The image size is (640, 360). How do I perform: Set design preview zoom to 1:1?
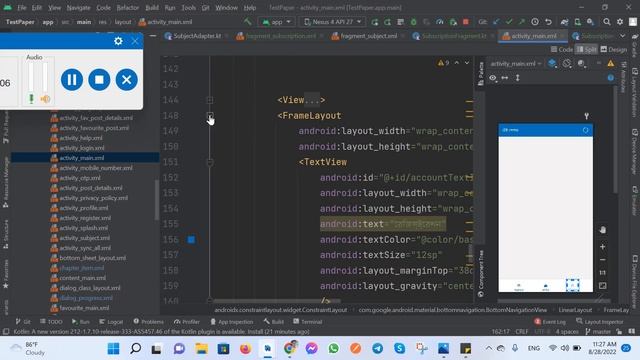click(x=602, y=273)
